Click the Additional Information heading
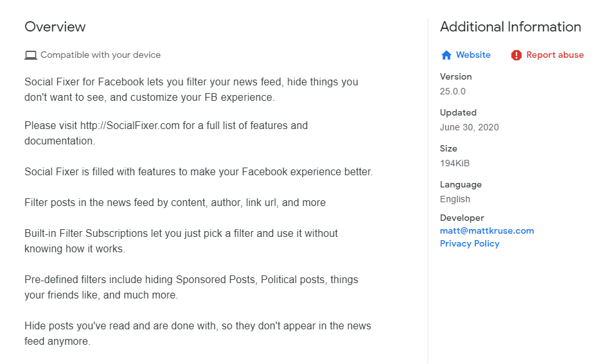This screenshot has width=609, height=364. point(510,27)
